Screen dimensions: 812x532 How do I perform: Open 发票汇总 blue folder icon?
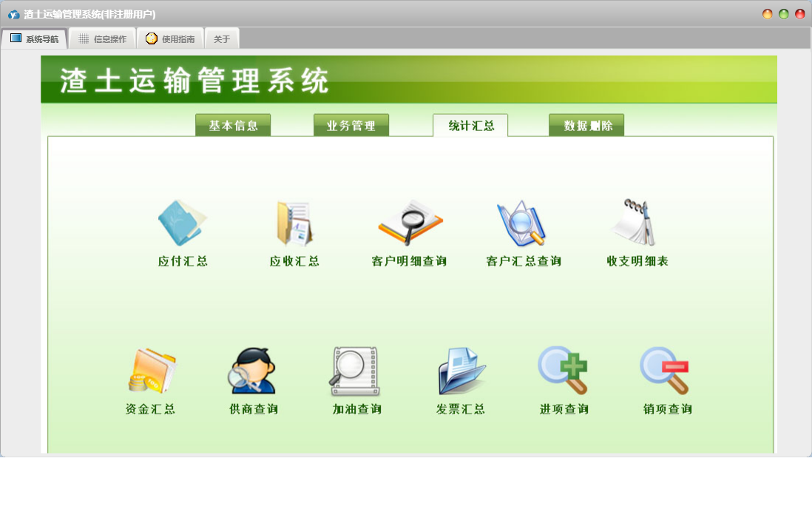tap(462, 371)
